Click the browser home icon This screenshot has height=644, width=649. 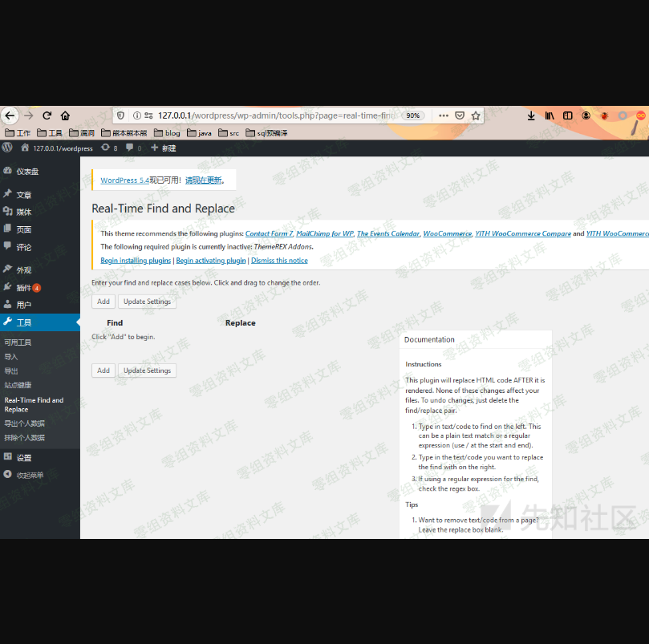[x=66, y=115]
